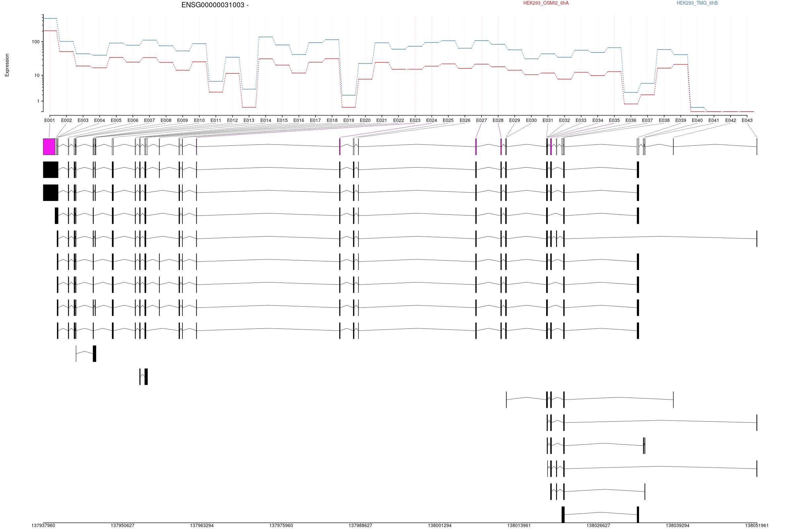
Task: Click genomic coordinate 137937960
Action: (x=43, y=525)
